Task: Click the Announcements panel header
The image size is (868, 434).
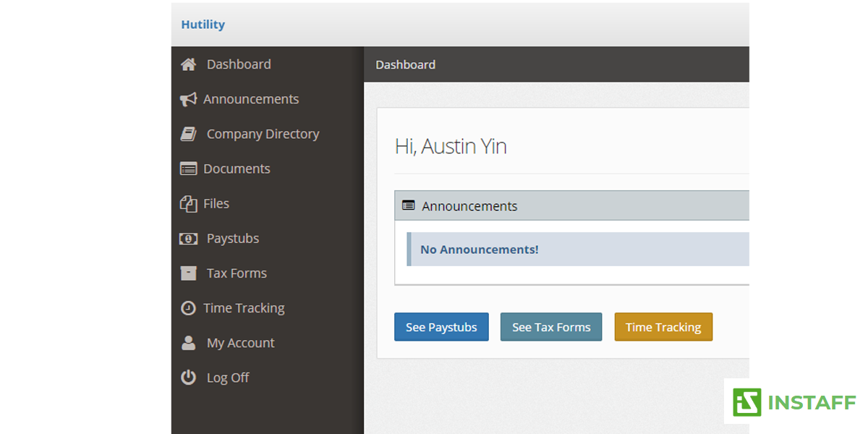Action: pyautogui.click(x=571, y=206)
